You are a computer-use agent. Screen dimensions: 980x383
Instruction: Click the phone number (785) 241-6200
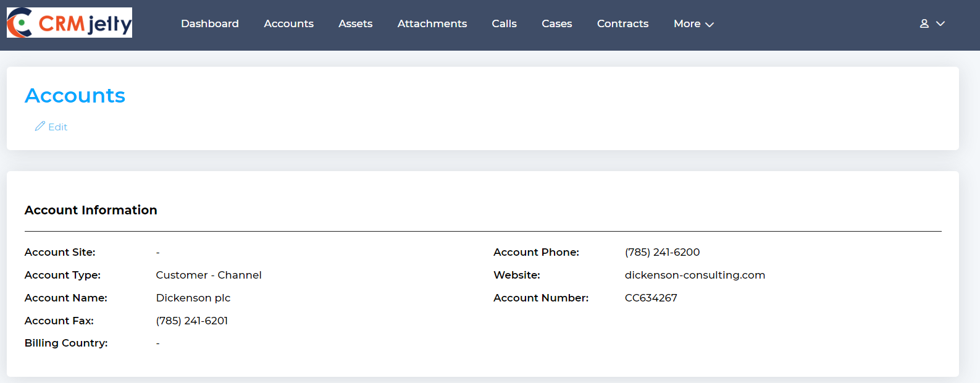(x=662, y=252)
